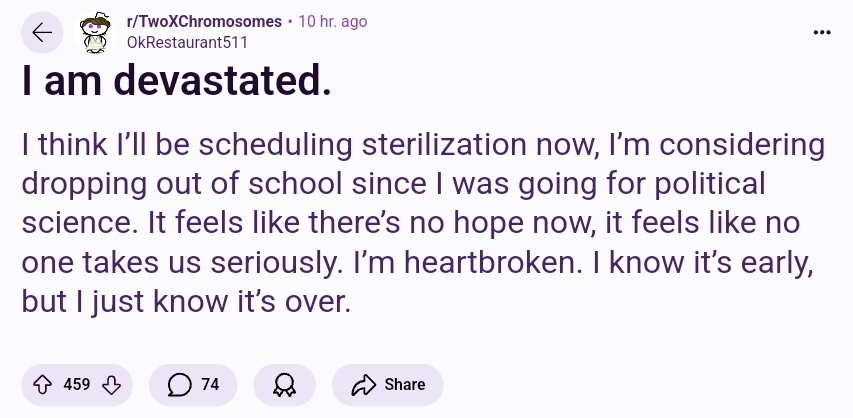Open the TwoXChromosomes community avatar
The image size is (853, 418).
pyautogui.click(x=97, y=33)
